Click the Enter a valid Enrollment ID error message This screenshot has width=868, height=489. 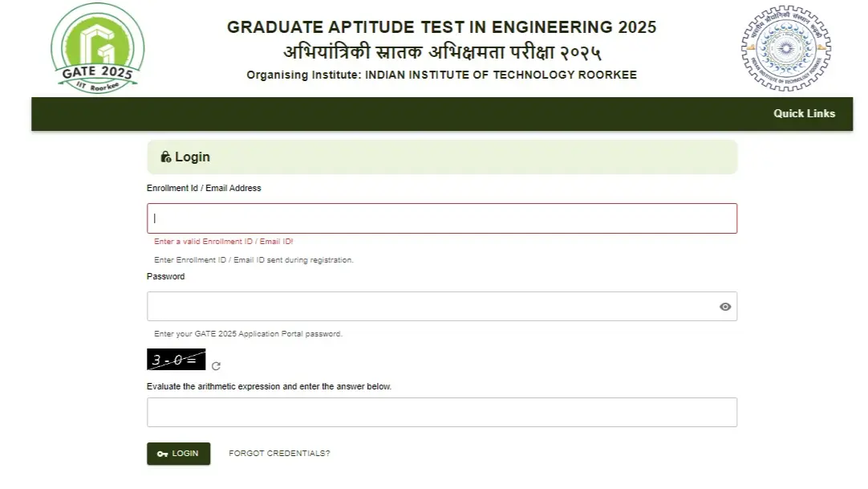pyautogui.click(x=222, y=240)
